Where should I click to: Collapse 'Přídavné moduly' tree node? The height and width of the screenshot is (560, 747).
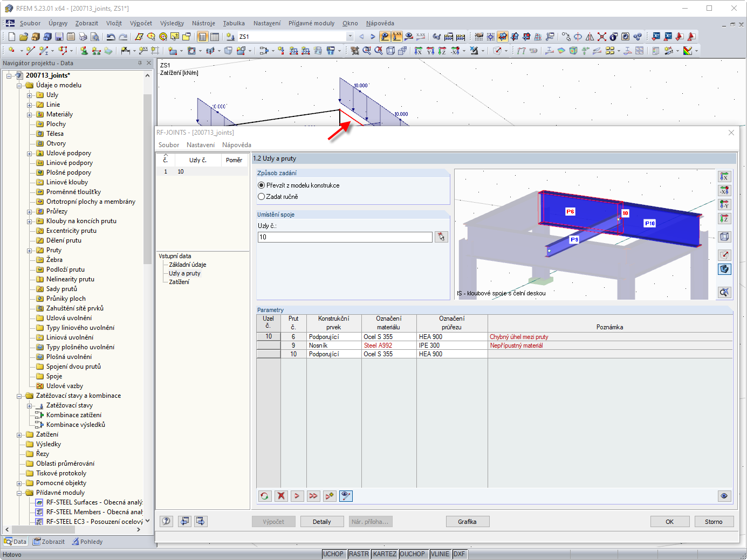19,493
